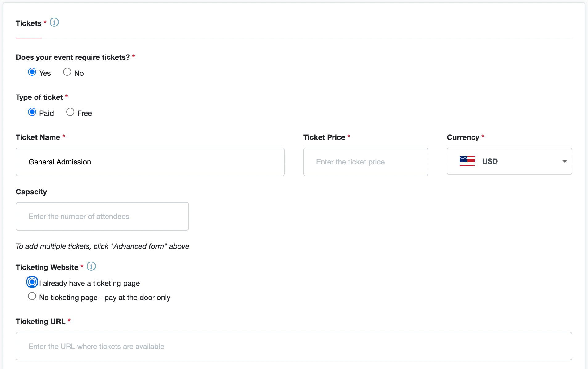Click the Capacity attendees field
This screenshot has width=588, height=369.
click(x=102, y=216)
